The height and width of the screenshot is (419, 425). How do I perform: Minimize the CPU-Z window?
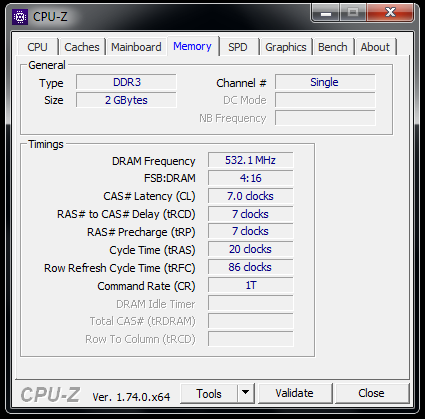click(326, 13)
